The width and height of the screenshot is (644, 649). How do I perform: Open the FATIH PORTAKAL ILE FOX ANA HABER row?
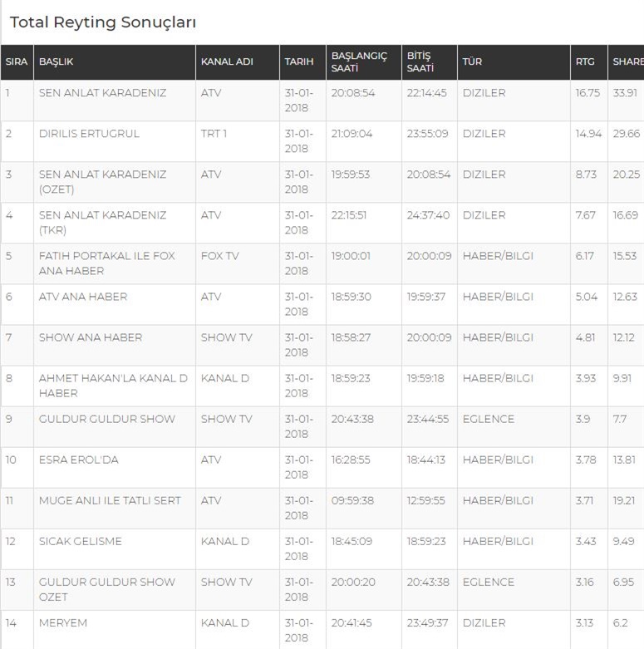[106, 263]
